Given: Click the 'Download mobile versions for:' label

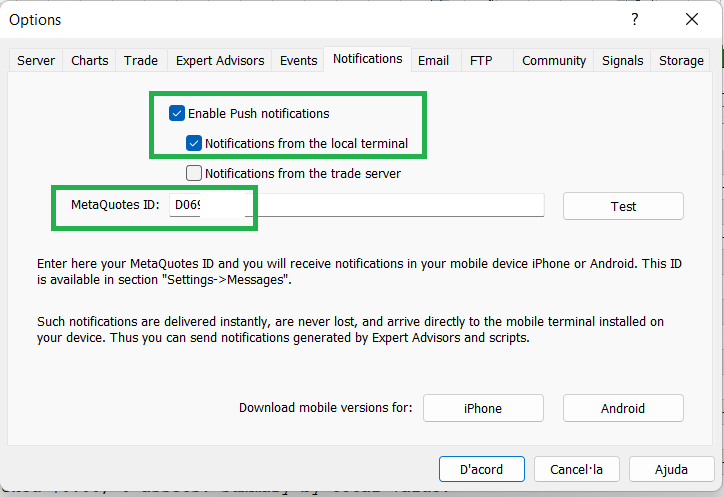Looking at the screenshot, I should pyautogui.click(x=326, y=408).
